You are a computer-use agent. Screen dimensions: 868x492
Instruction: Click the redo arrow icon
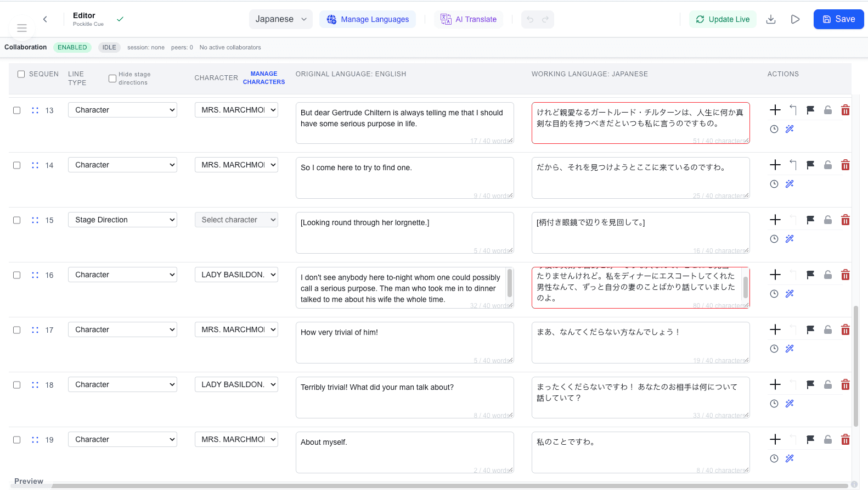[x=545, y=19]
